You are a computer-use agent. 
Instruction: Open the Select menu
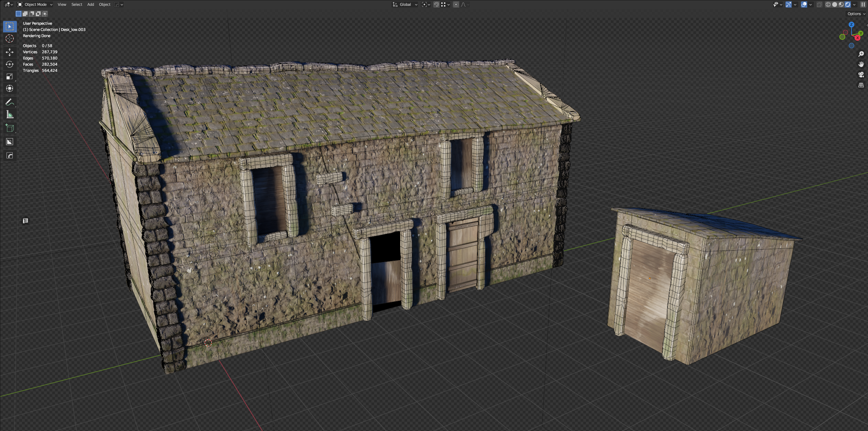click(x=77, y=4)
